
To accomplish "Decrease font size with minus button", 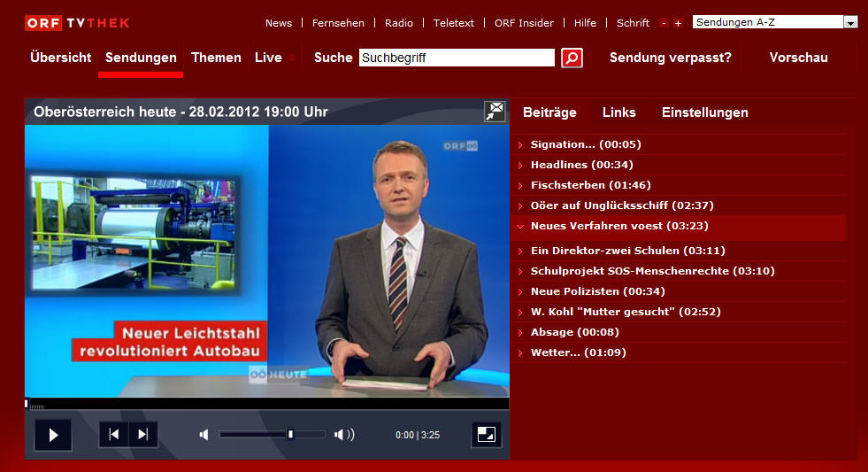I will (664, 23).
